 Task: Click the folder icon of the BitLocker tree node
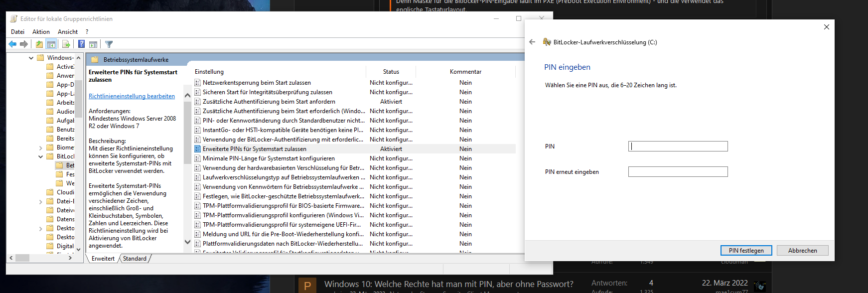tap(50, 156)
